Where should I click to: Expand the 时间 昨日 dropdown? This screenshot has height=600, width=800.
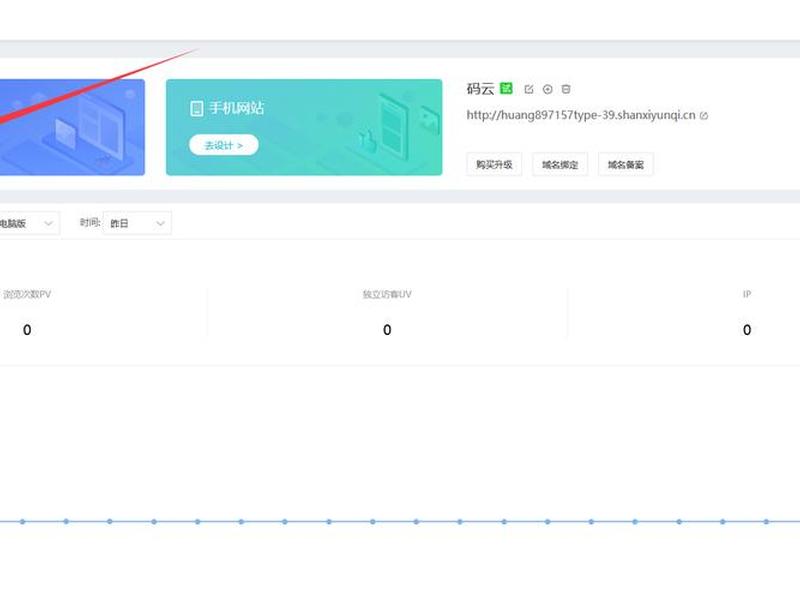click(137, 223)
